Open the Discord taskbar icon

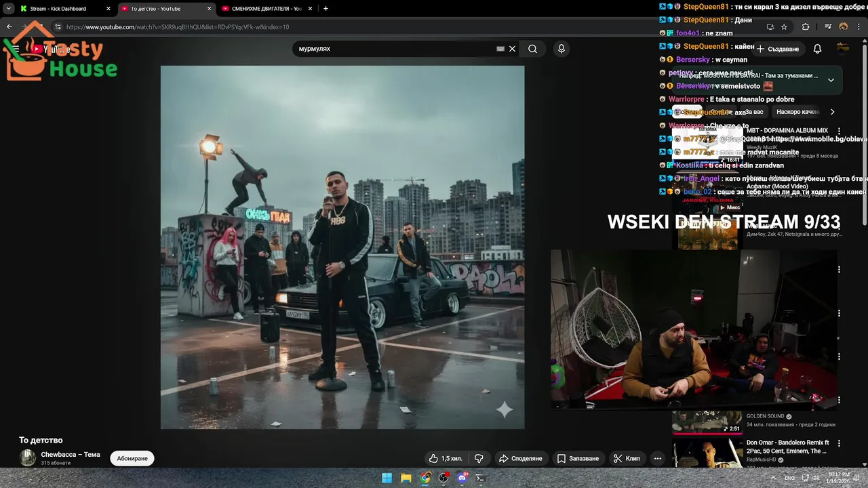[462, 478]
